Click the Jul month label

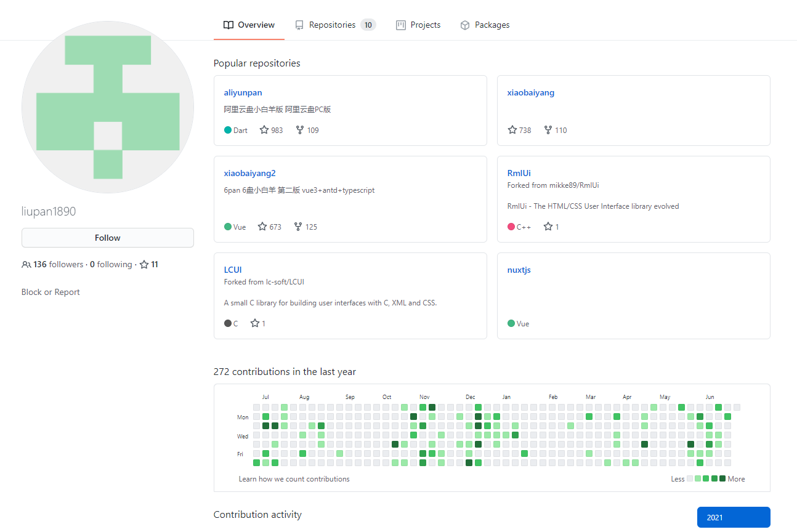coord(265,397)
